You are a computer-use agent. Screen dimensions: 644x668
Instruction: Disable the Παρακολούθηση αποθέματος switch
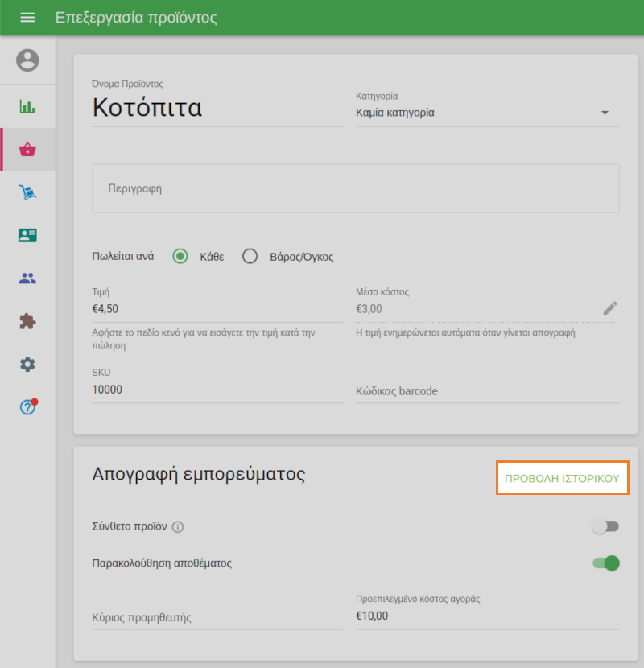click(x=605, y=563)
